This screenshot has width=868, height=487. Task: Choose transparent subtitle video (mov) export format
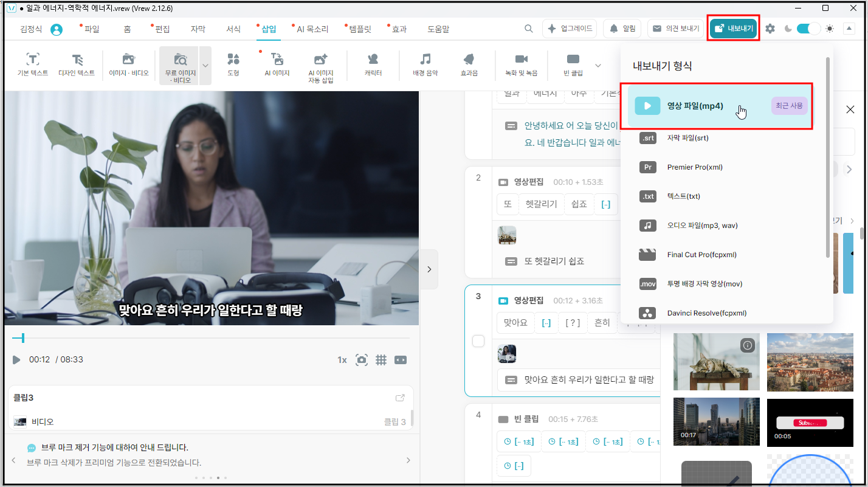[723, 284]
